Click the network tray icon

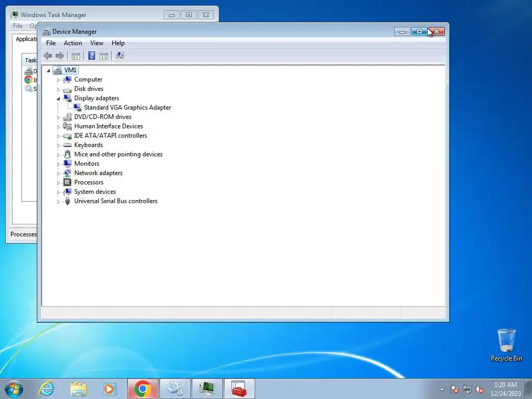click(467, 390)
